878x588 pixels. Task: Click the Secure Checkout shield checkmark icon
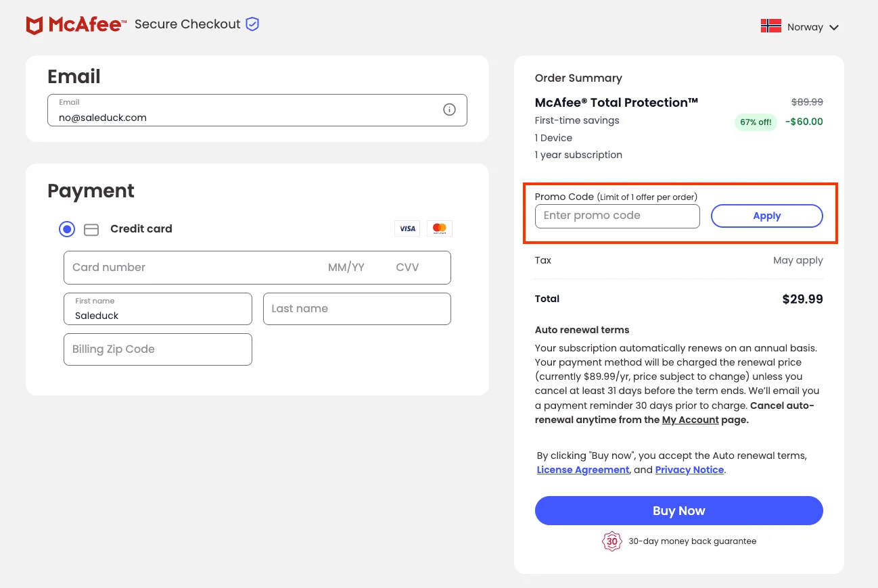pos(252,24)
